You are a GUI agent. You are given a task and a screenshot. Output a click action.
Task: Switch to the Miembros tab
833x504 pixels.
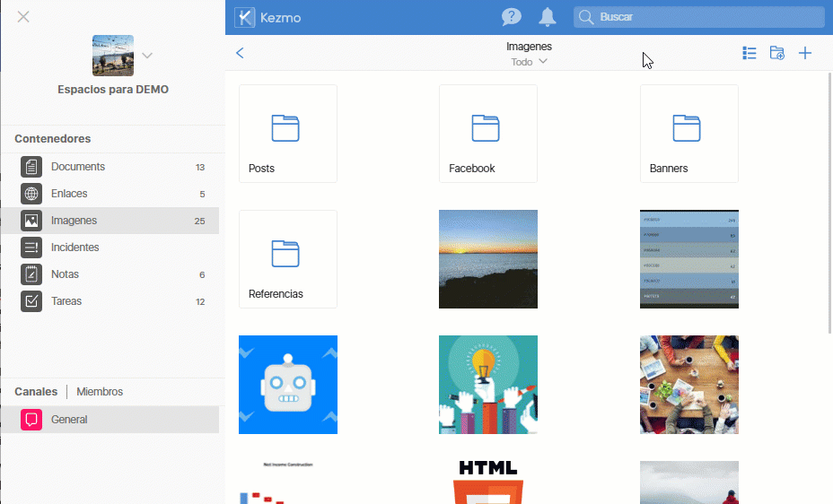point(100,392)
